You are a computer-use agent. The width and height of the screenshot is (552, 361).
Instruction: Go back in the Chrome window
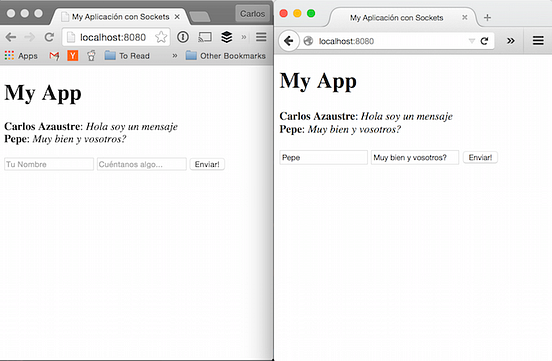tap(11, 37)
